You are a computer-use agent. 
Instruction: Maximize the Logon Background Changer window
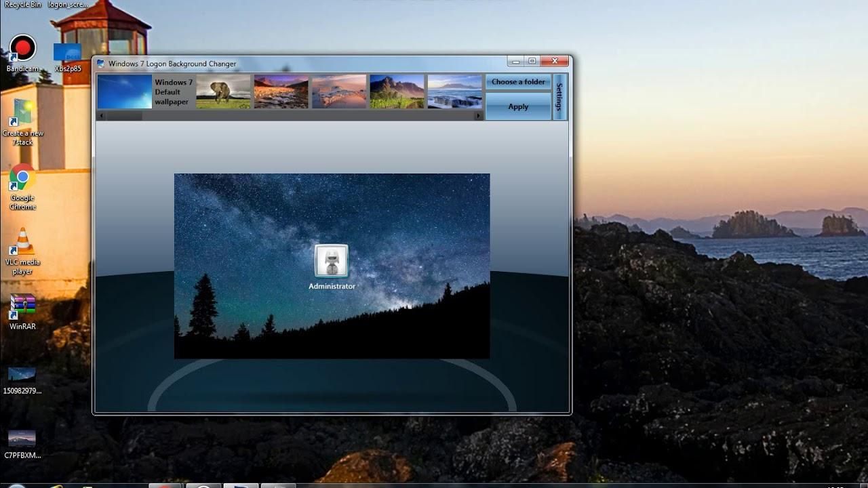[x=533, y=61]
